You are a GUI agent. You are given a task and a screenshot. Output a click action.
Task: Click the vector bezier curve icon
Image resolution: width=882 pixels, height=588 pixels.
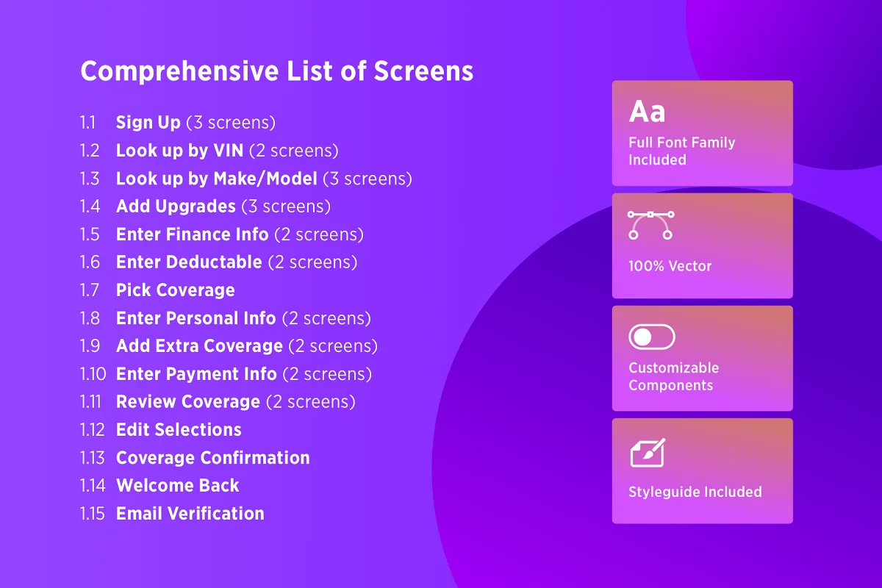pyautogui.click(x=650, y=225)
